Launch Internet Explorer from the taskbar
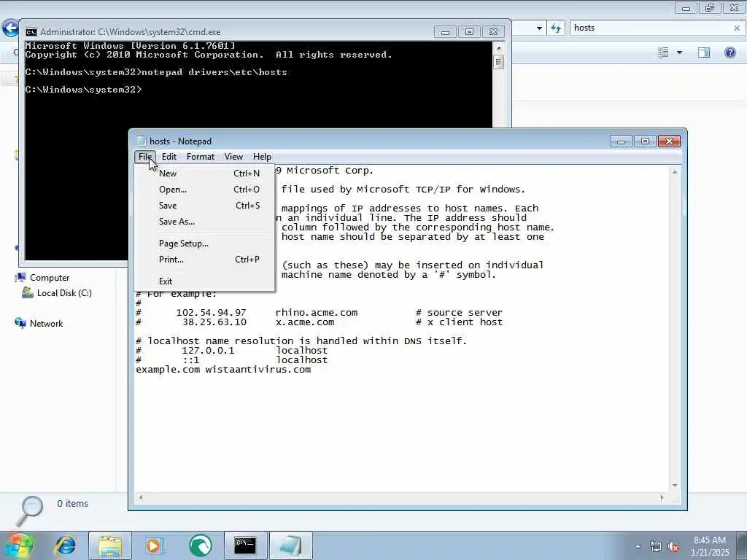 click(x=66, y=545)
